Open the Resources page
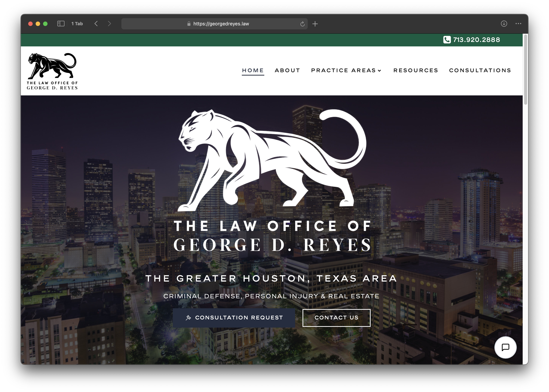 click(416, 71)
